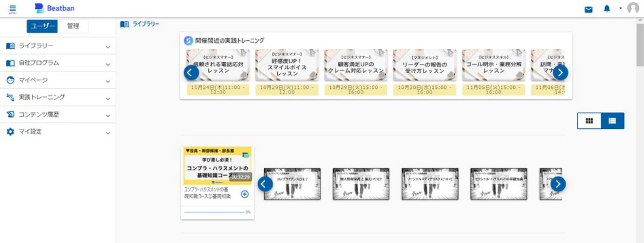Expand the マイ設定 chevron
This screenshot has width=644, height=243.
click(x=108, y=133)
